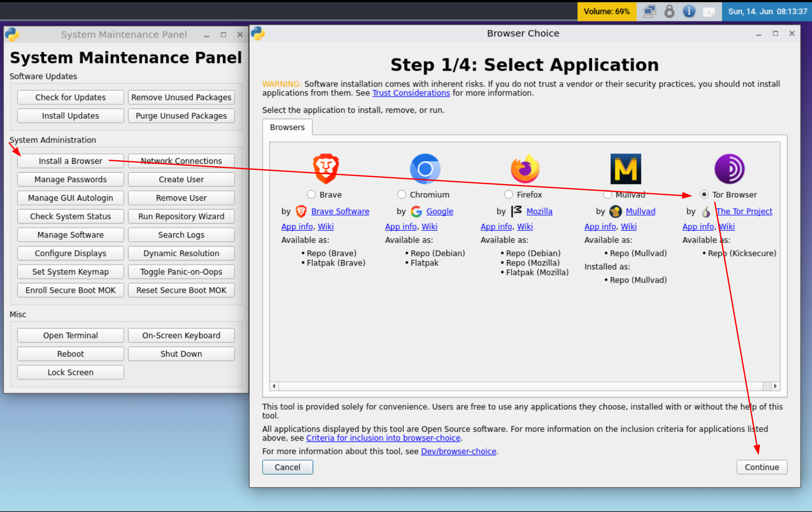
Task: Open Wiki link for Chromium
Action: point(429,227)
